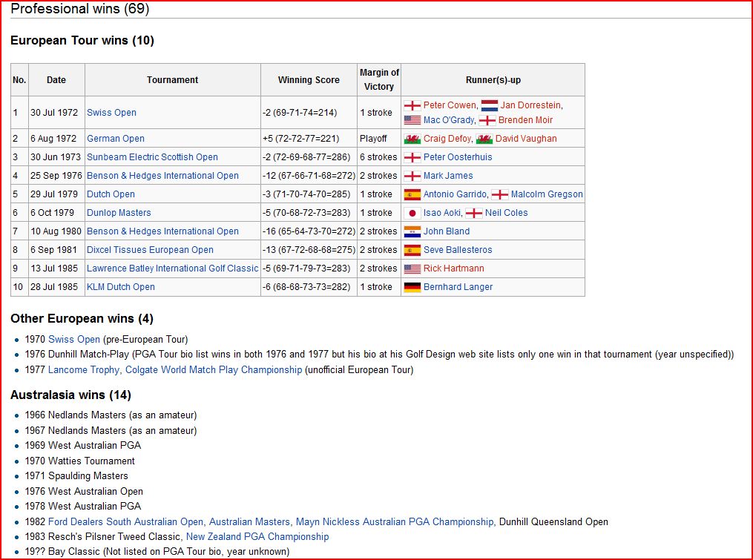This screenshot has height=560, width=753.
Task: Open the Dutch Open link dated 29 Jul 1979
Action: click(111, 194)
